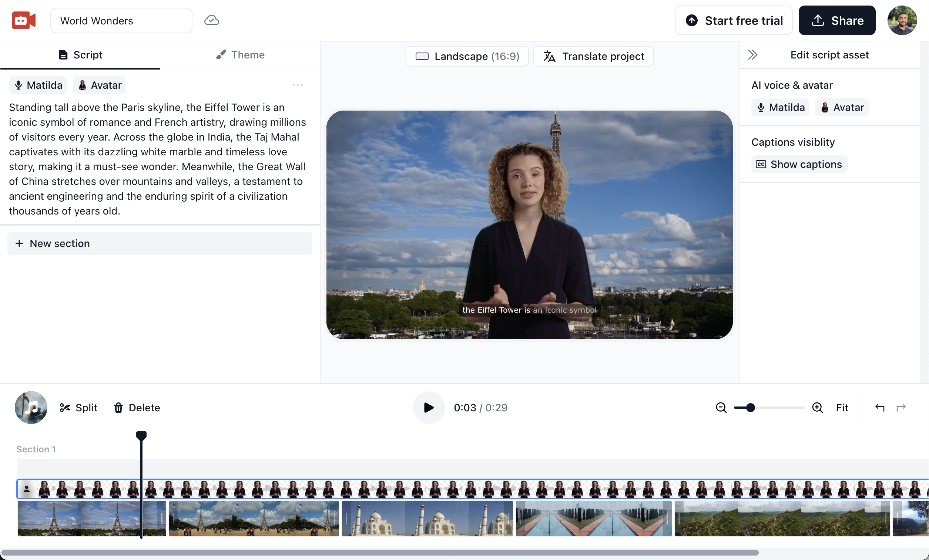This screenshot has width=929, height=560.
Task: Click the Share button
Action: click(836, 20)
